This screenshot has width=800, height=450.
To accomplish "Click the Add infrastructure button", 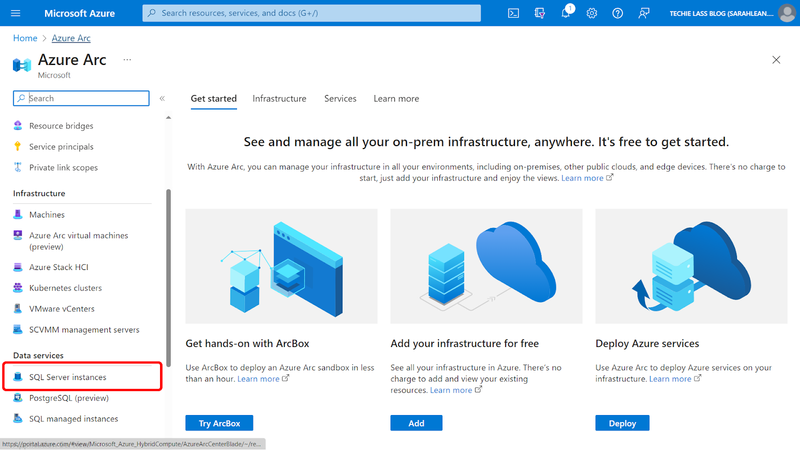I will [416, 423].
